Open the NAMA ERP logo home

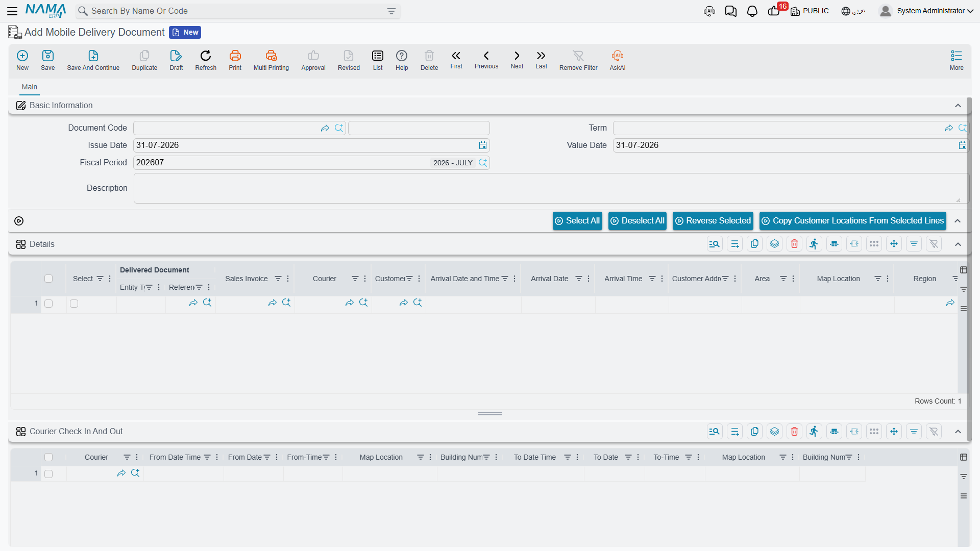point(45,11)
